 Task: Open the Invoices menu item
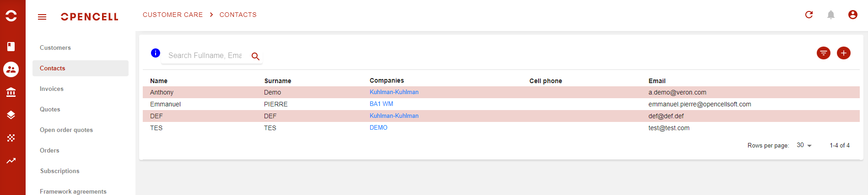[x=52, y=89]
